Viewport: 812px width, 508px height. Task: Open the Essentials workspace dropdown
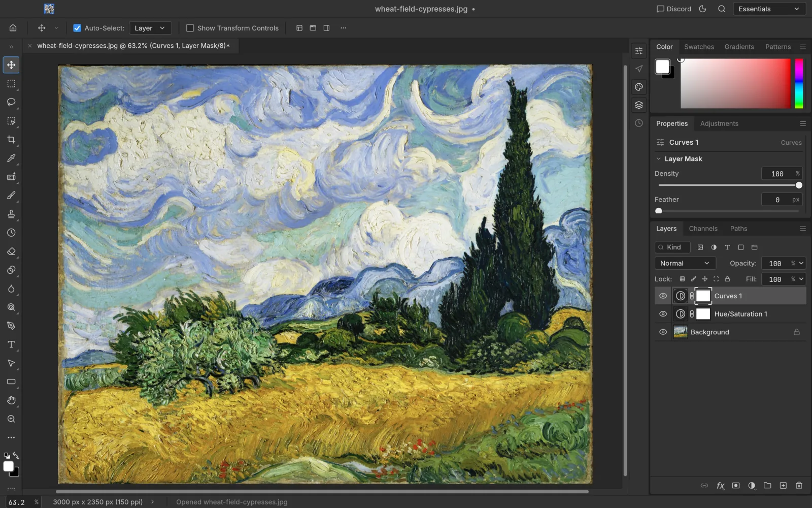(x=769, y=9)
